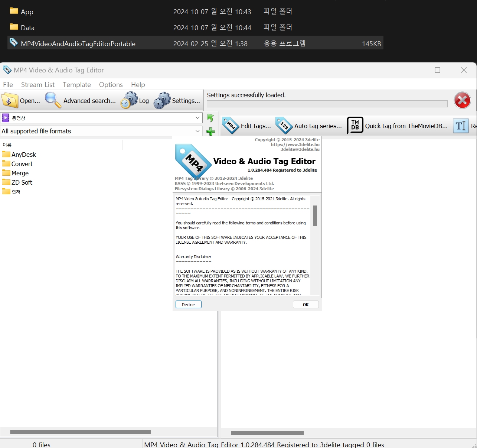Click the Convert folder icon

pos(6,163)
